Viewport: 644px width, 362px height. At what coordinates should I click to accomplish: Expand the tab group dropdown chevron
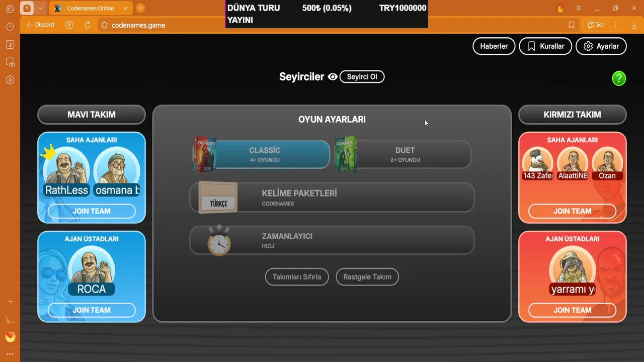click(x=40, y=8)
